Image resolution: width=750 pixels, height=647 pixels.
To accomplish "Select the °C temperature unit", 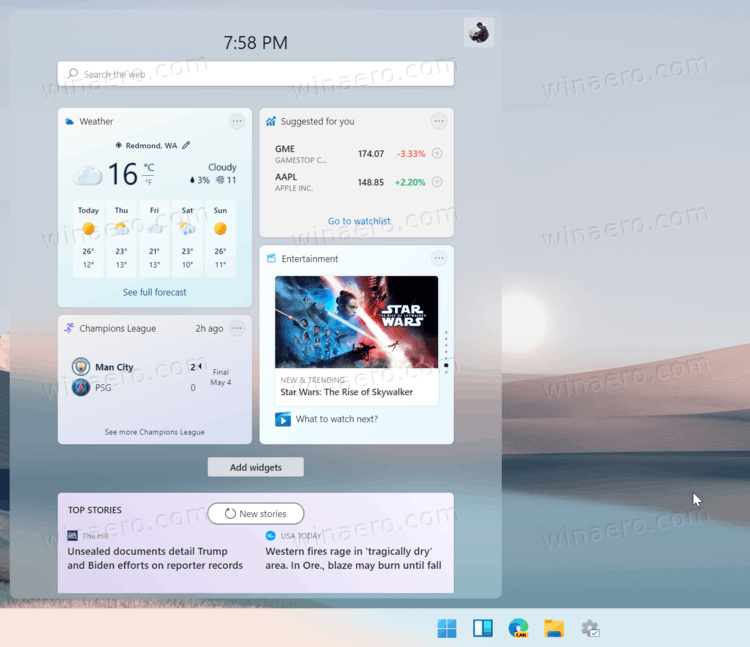I will click(x=149, y=167).
